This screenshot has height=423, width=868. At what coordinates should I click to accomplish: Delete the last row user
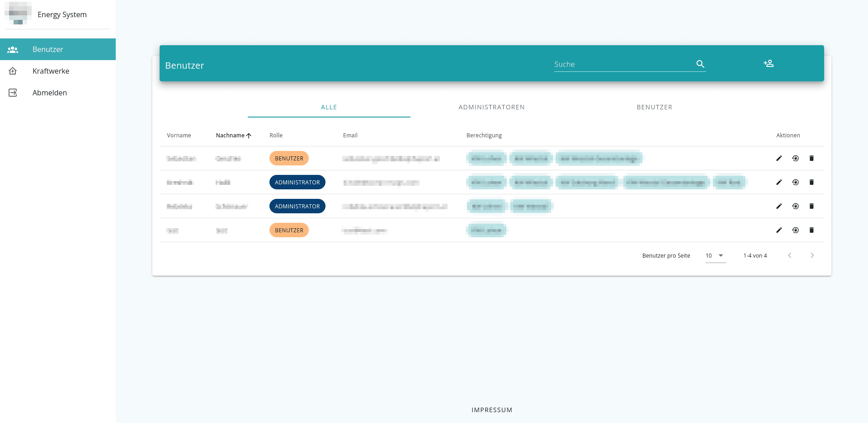point(811,230)
